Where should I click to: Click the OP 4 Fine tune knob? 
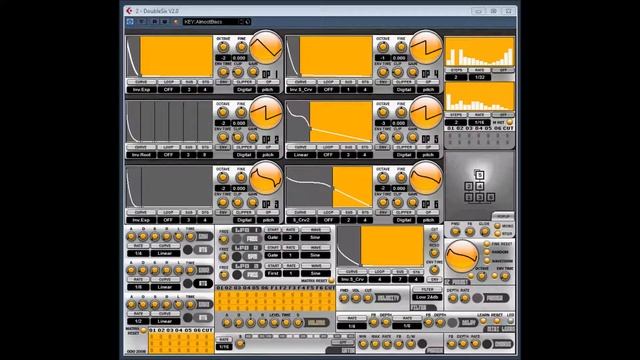[401, 47]
